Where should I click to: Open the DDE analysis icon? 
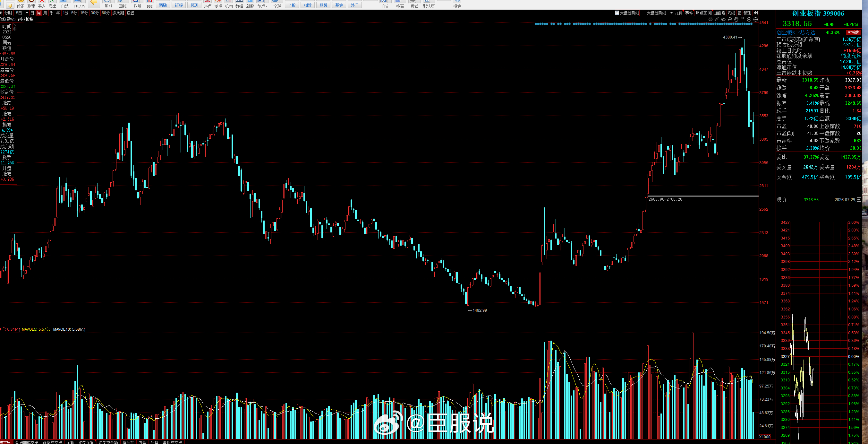[x=149, y=4]
